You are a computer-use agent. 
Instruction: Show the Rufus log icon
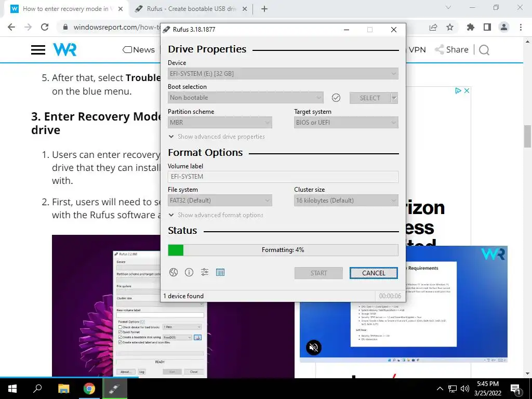click(x=220, y=272)
